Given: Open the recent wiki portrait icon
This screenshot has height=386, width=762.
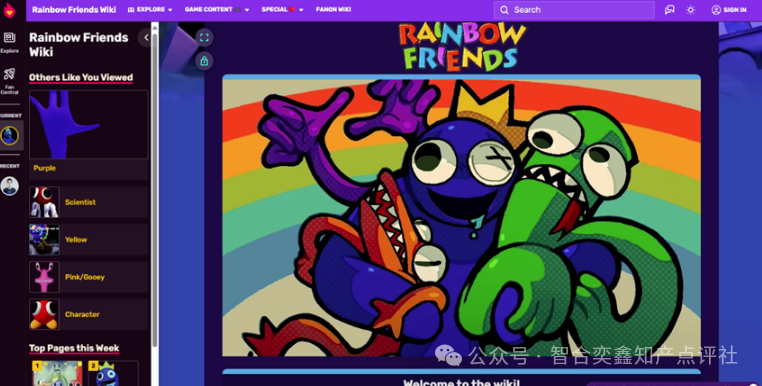Looking at the screenshot, I should coord(10,186).
